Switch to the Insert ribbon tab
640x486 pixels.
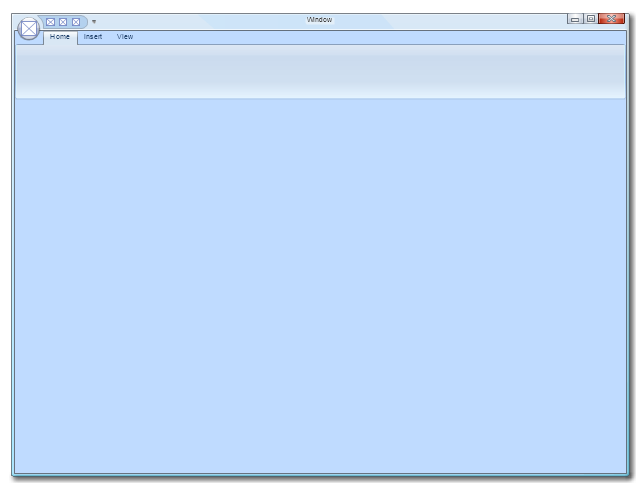(x=93, y=37)
